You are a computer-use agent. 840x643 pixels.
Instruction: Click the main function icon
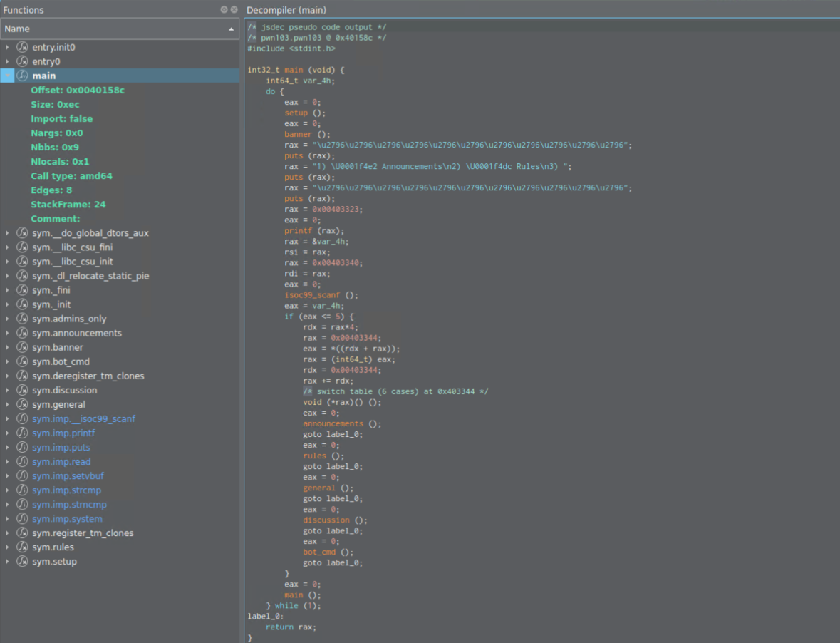[22, 76]
